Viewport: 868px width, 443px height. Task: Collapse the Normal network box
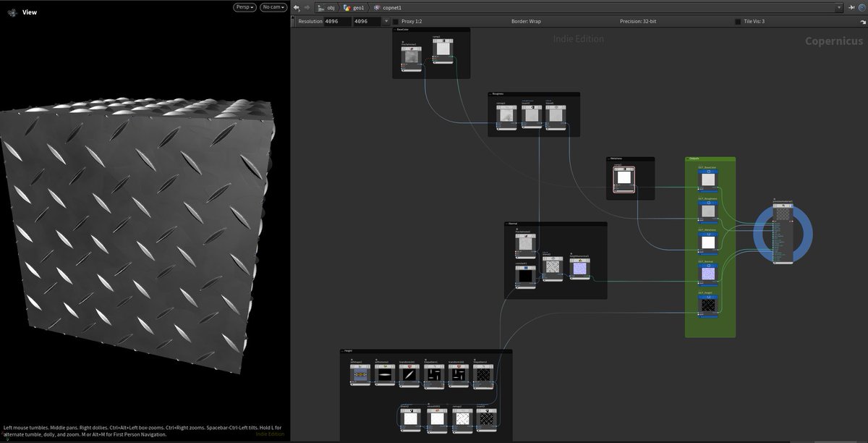507,224
